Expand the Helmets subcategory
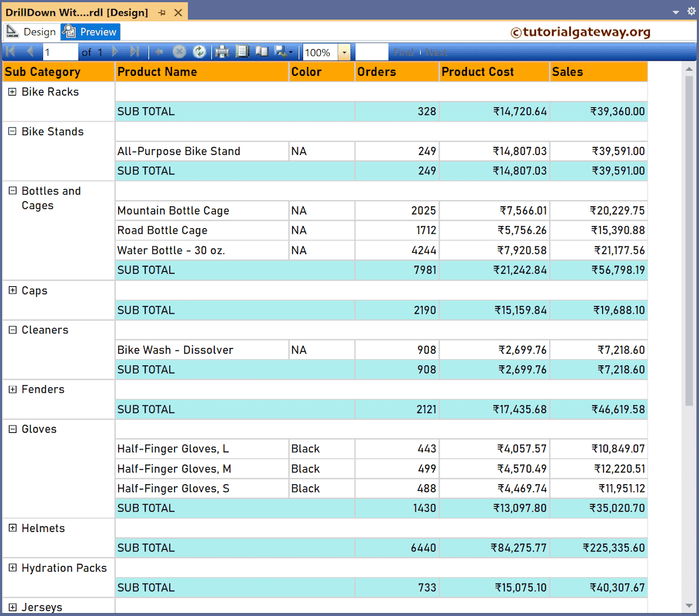Screen dimensions: 699x616 (x=13, y=528)
